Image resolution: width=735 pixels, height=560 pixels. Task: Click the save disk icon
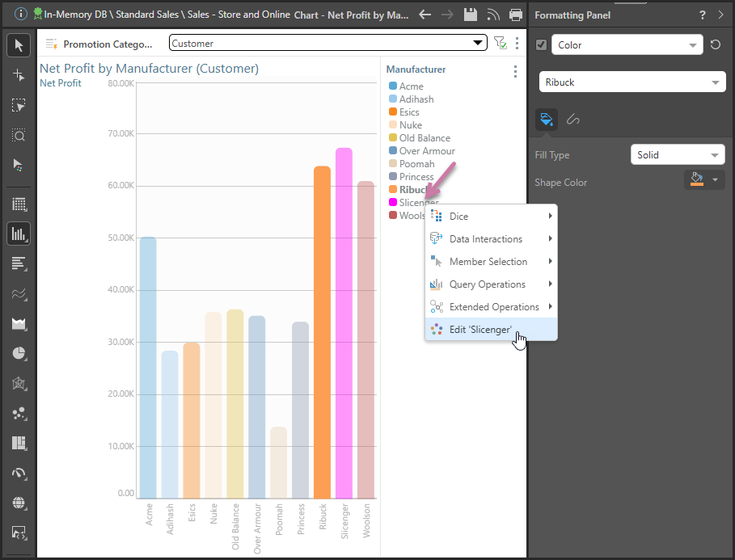471,15
